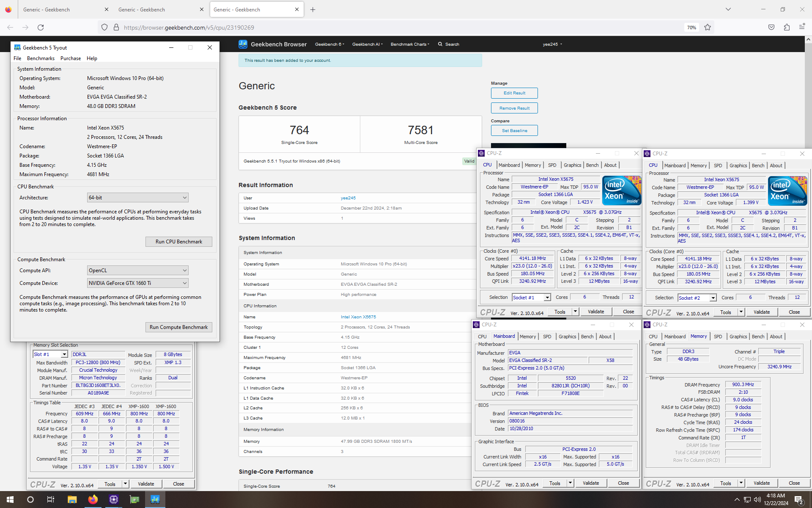Viewport: 812px width, 508px height.
Task: Click Set Baseline button
Action: tap(514, 131)
